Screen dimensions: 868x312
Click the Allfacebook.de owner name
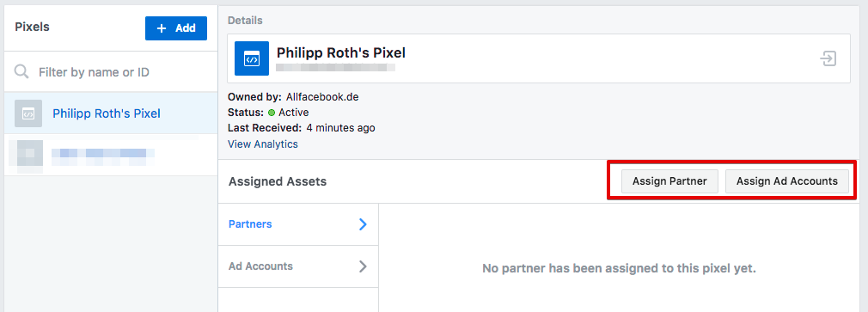click(x=322, y=97)
